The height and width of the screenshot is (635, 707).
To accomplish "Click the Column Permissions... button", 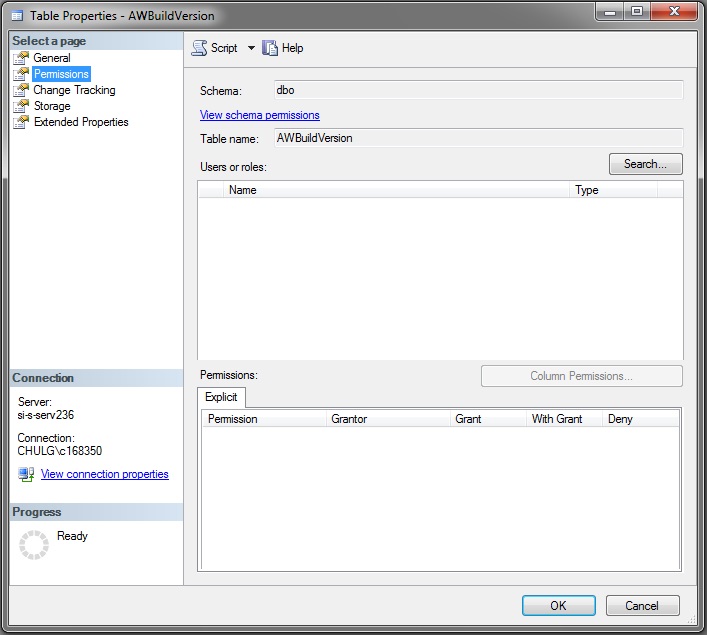I will point(582,376).
